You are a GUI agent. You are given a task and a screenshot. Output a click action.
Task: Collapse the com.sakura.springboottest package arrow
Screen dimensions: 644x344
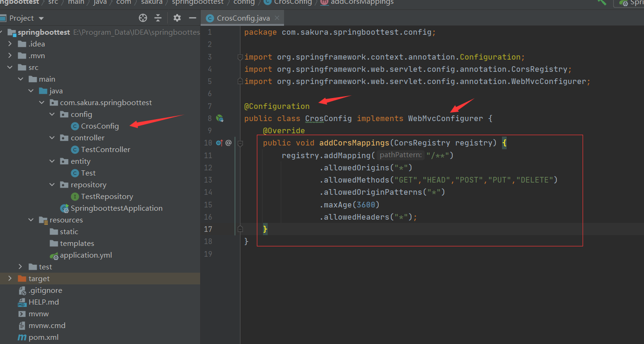(x=42, y=103)
